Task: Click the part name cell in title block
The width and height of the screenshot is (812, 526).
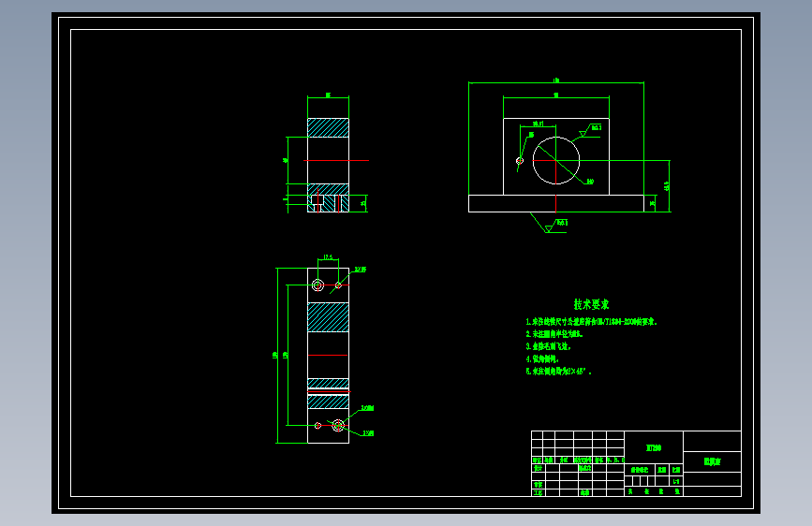Action: [712, 461]
